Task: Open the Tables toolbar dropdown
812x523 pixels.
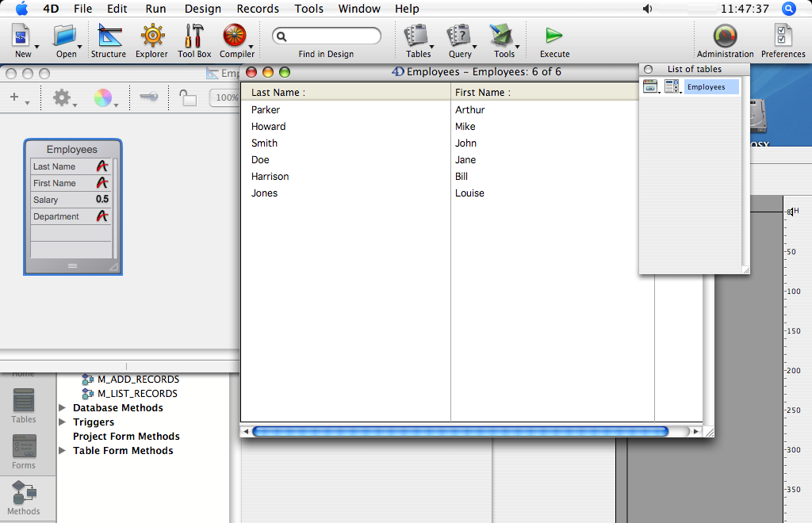Action: pos(418,40)
